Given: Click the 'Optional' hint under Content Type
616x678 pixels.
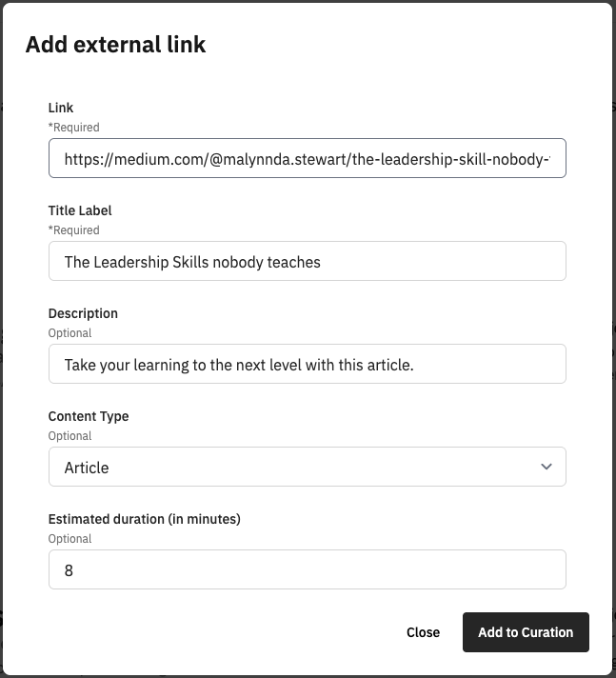Looking at the screenshot, I should (x=70, y=436).
